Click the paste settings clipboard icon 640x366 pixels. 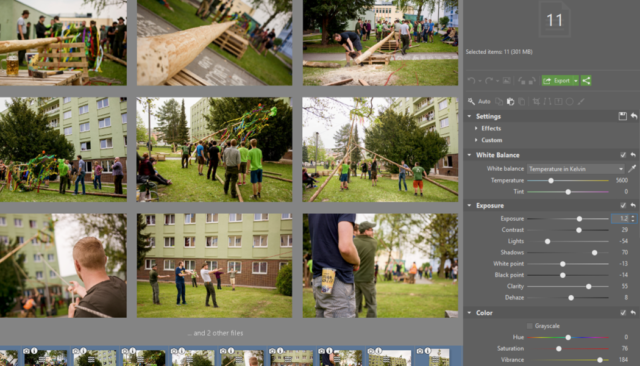coord(510,102)
